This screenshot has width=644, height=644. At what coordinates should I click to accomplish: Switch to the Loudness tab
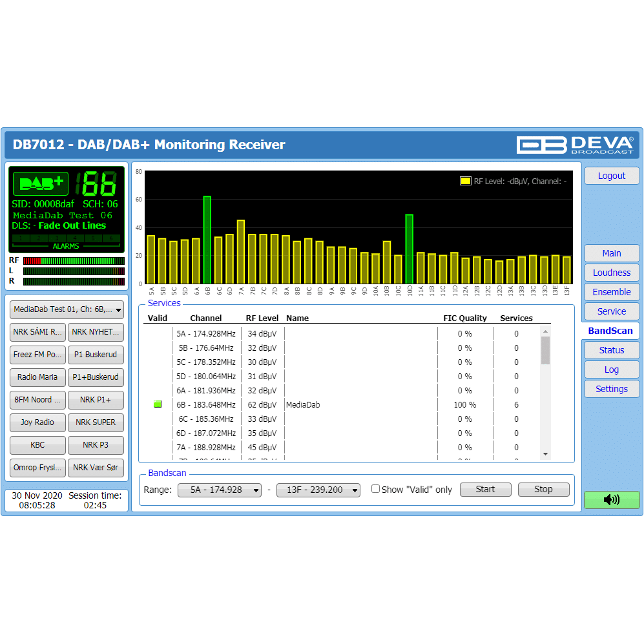611,273
